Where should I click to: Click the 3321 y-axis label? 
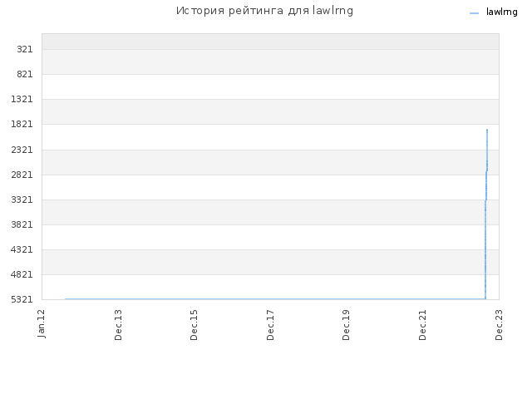point(22,199)
